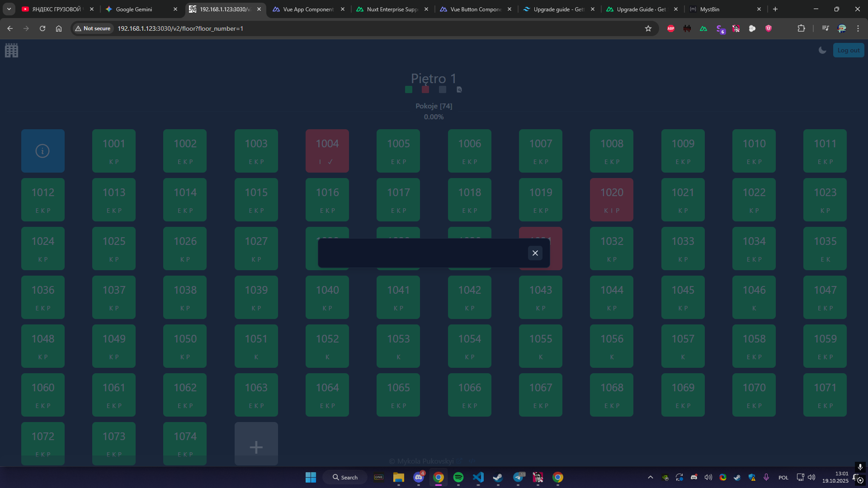Open the browser extensions puzzle icon
868x488 pixels.
tap(801, 28)
